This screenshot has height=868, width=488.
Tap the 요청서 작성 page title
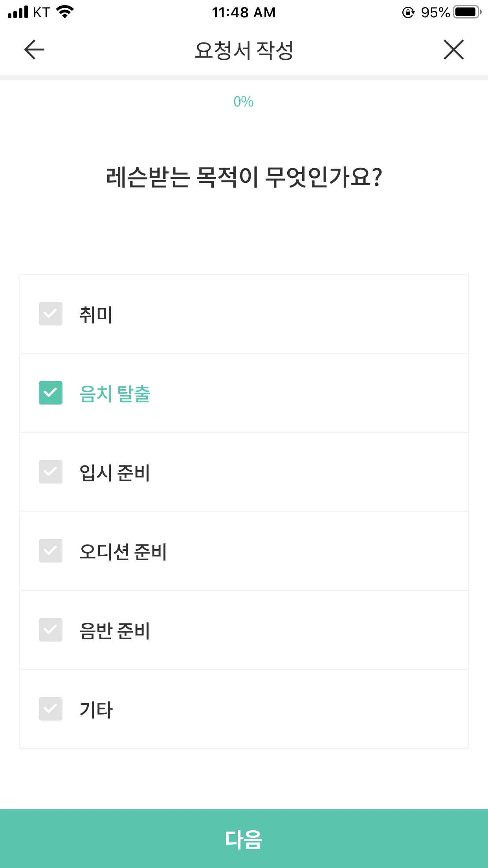244,50
